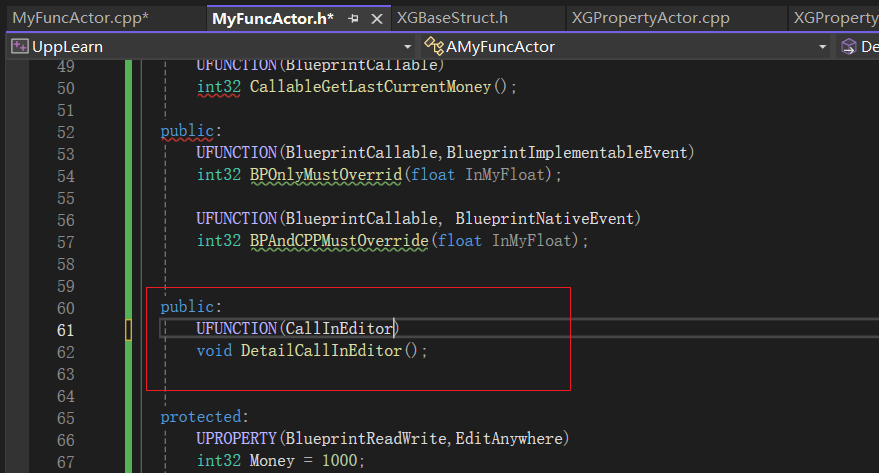The width and height of the screenshot is (879, 473).
Task: Click the yellow change marker on line 61
Action: coord(128,330)
